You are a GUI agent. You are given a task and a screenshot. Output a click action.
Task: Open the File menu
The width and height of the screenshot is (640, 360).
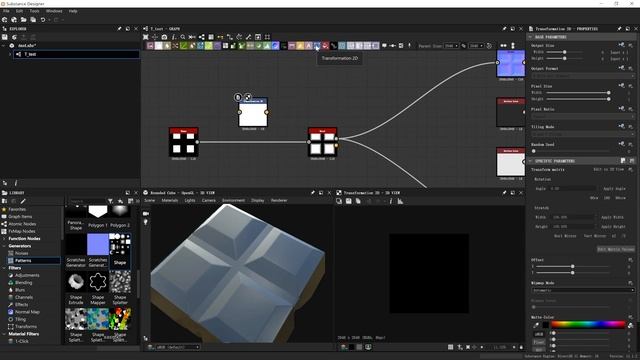point(6,11)
